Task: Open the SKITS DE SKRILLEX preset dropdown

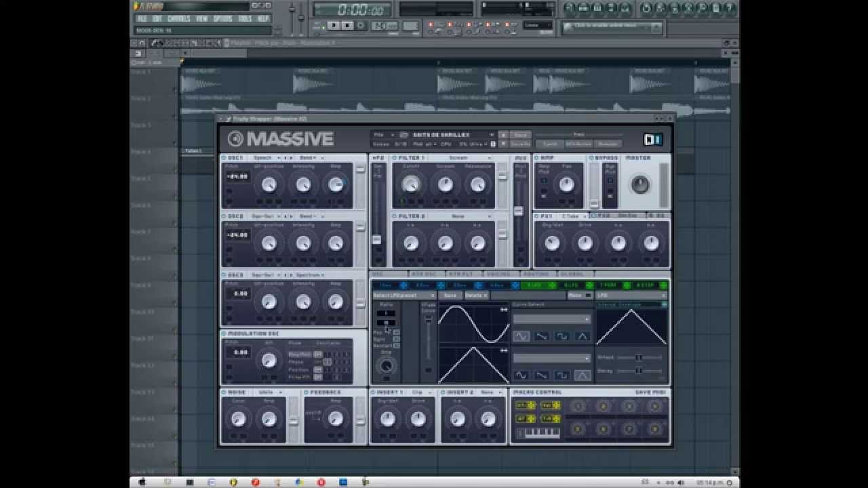Action: [453, 135]
